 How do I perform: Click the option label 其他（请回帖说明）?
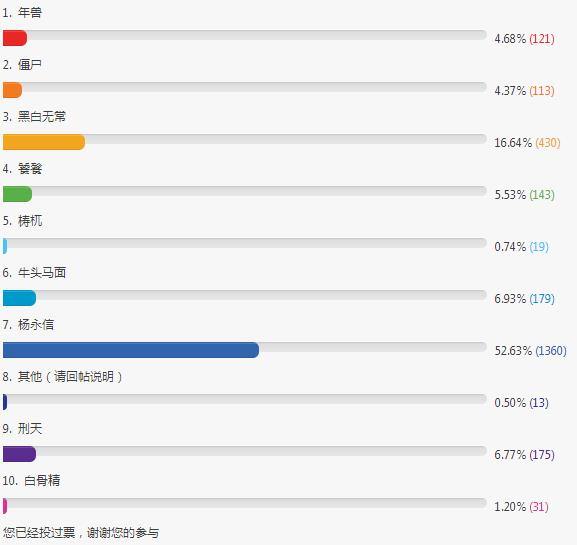(70, 376)
